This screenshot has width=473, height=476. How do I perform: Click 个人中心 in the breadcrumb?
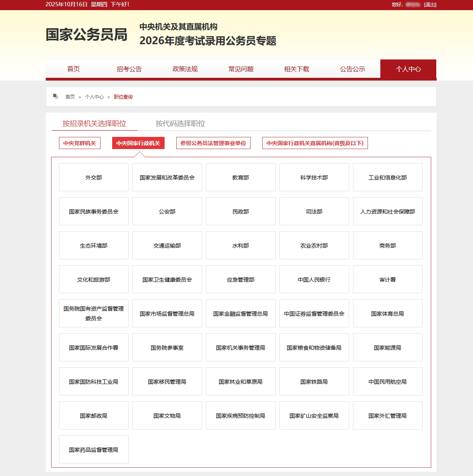coord(94,97)
